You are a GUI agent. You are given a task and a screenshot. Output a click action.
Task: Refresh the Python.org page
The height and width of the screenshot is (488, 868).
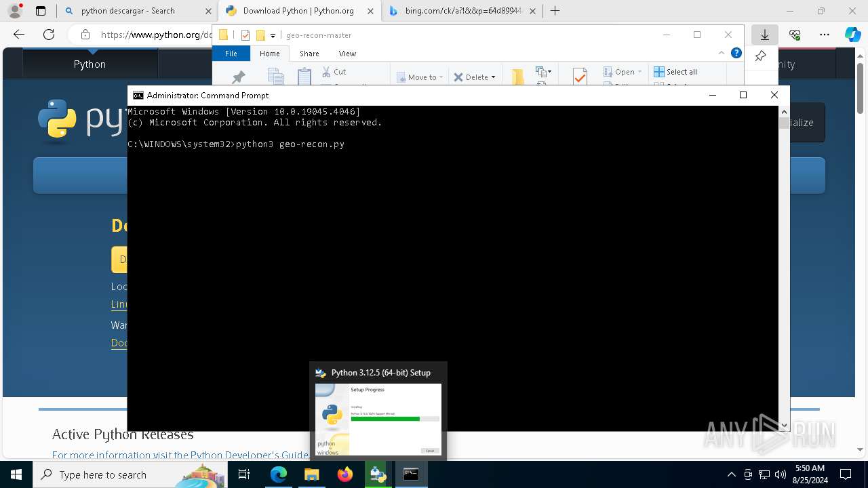pyautogui.click(x=49, y=35)
